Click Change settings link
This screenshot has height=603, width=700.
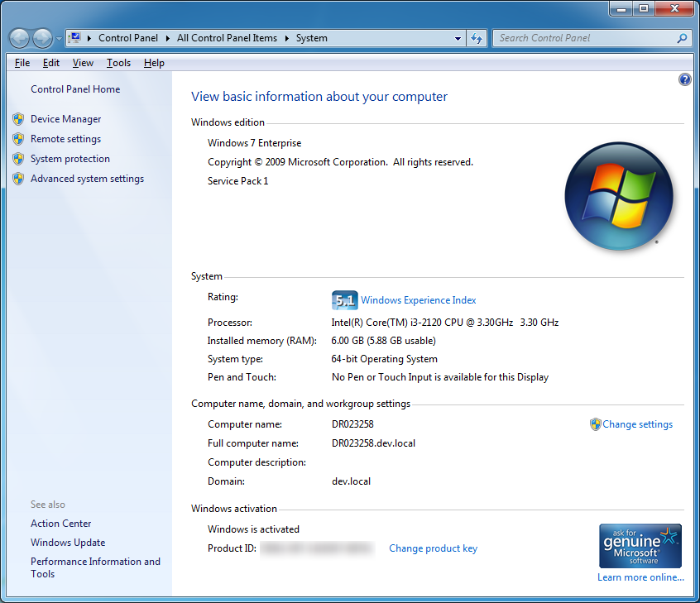pyautogui.click(x=637, y=424)
